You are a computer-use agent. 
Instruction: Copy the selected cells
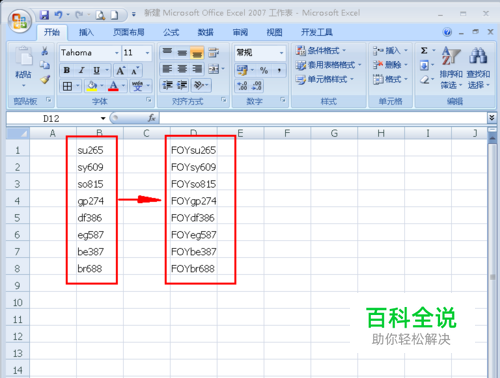(44, 65)
